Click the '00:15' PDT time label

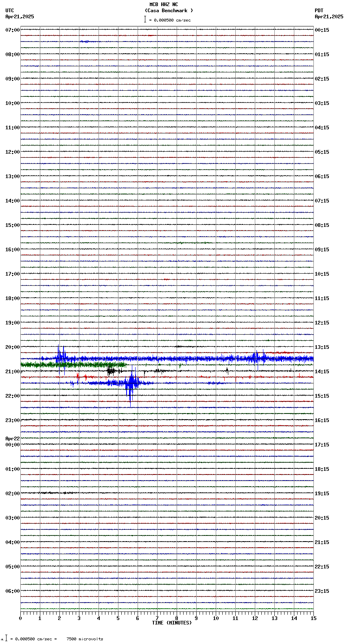click(322, 30)
